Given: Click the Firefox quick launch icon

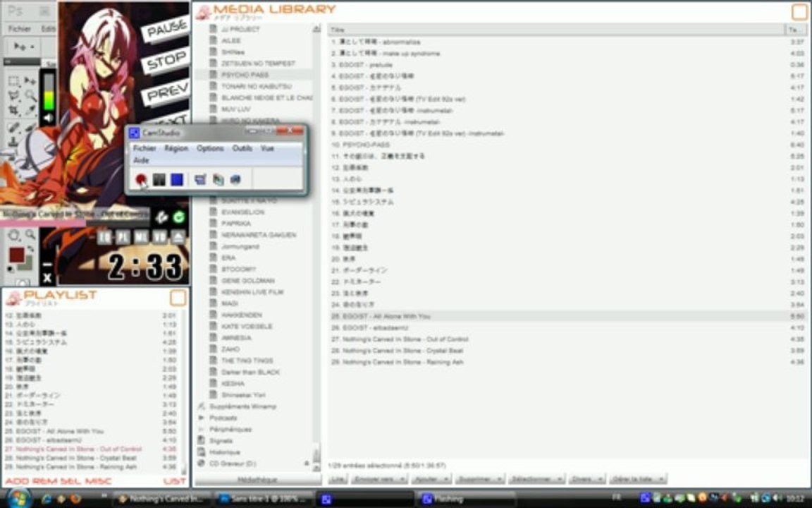Looking at the screenshot, I should (x=76, y=499).
